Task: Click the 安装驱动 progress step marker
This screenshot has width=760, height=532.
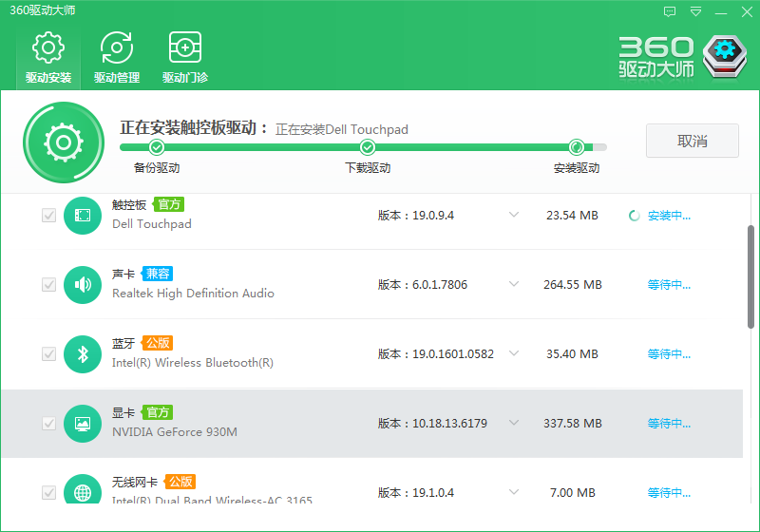Action: (577, 147)
